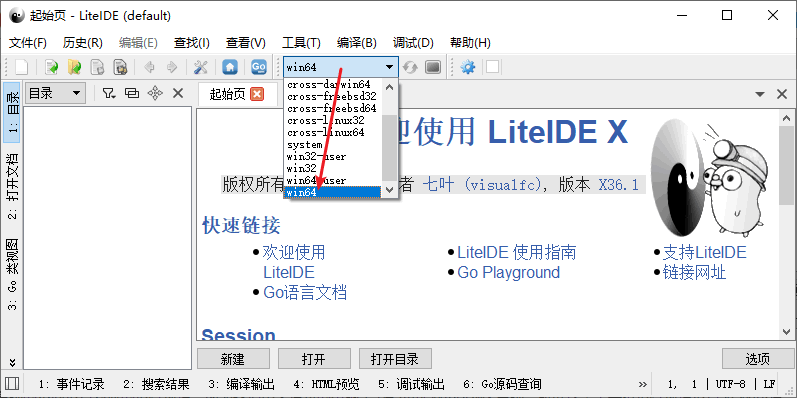Open the tools wrench and screwdriver icon
Image resolution: width=797 pixels, height=398 pixels.
[x=201, y=67]
